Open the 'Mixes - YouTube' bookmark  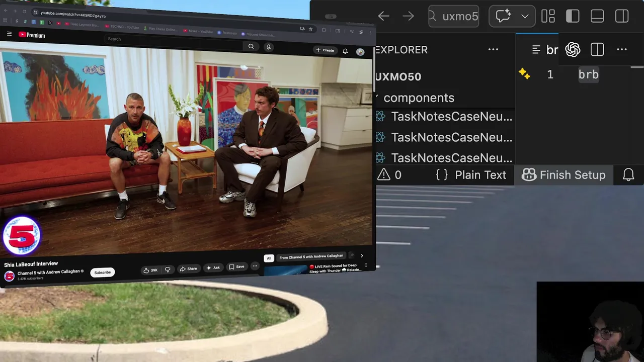tap(198, 31)
